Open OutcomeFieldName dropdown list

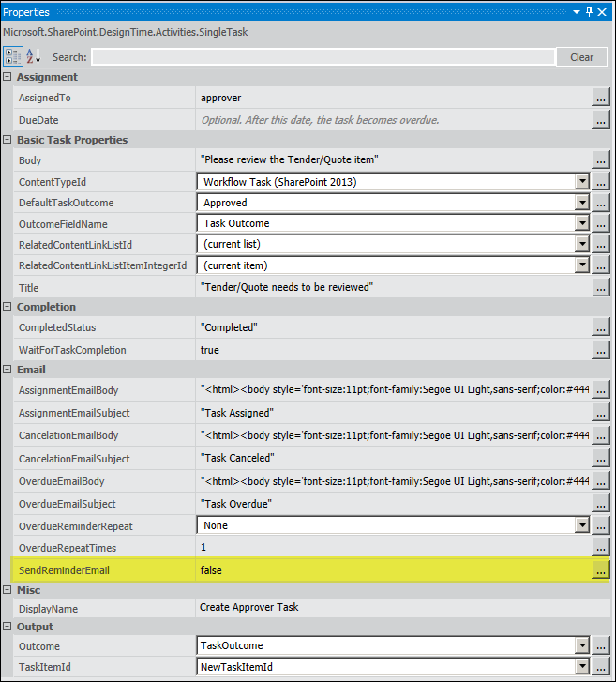pos(581,223)
